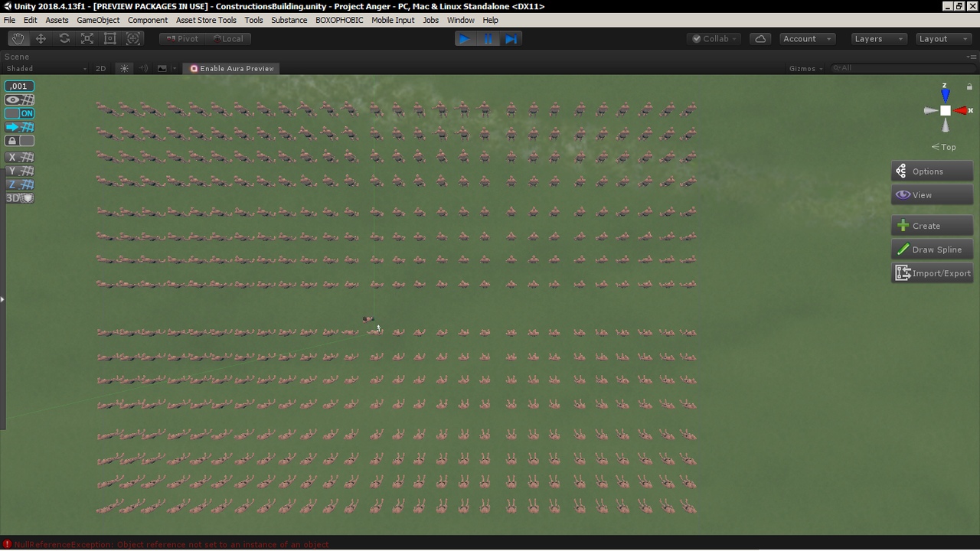Select Z axis grid

tap(19, 184)
